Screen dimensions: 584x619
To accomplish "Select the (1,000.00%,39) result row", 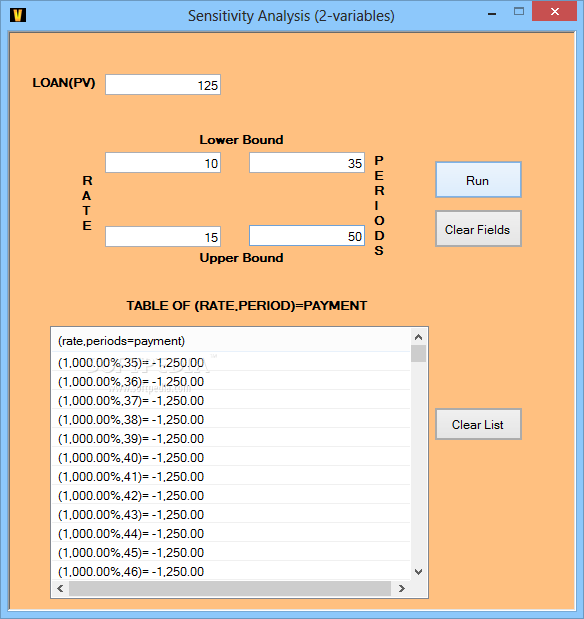I will 231,438.
